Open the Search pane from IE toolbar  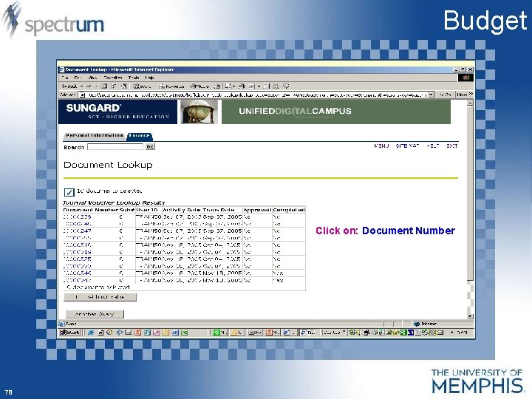pyautogui.click(x=142, y=86)
